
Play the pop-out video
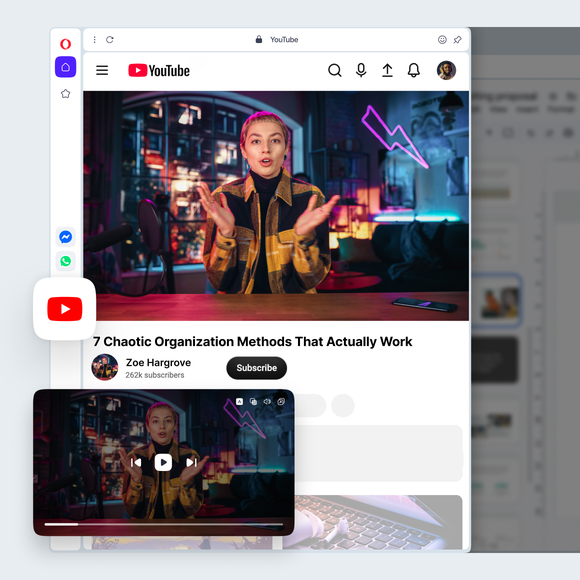coord(163,462)
